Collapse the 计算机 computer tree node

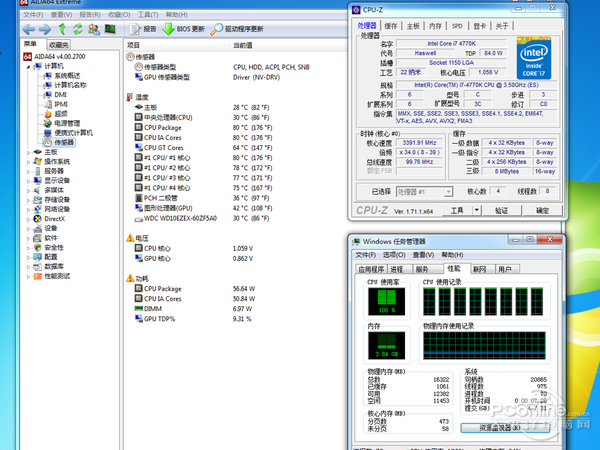[x=26, y=66]
